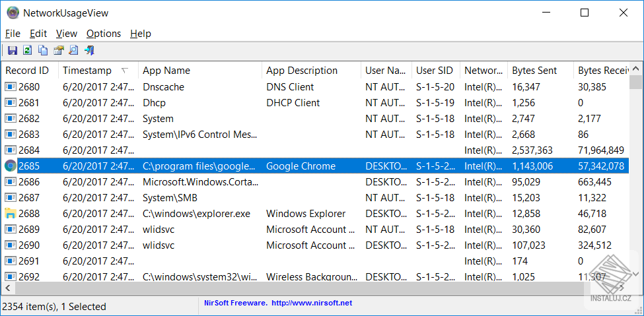This screenshot has height=316, width=644.
Task: Click the row icon of record 2690
Action: 11,245
